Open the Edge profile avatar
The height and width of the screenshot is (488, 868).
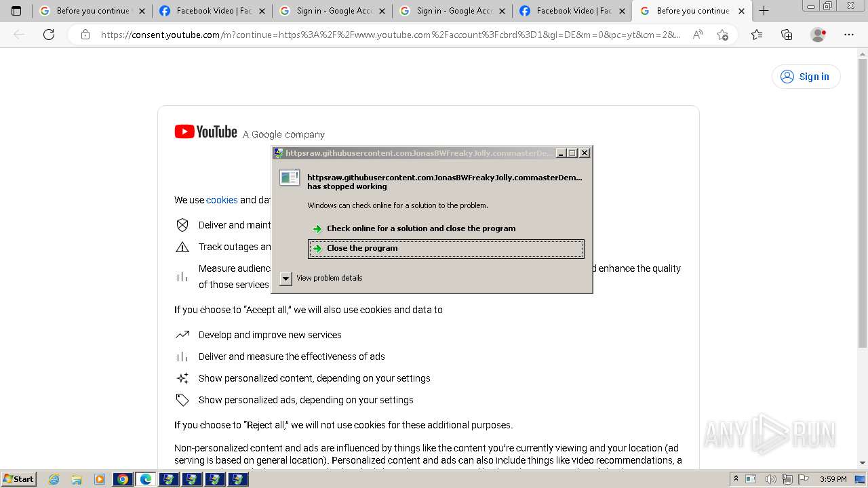coord(818,35)
